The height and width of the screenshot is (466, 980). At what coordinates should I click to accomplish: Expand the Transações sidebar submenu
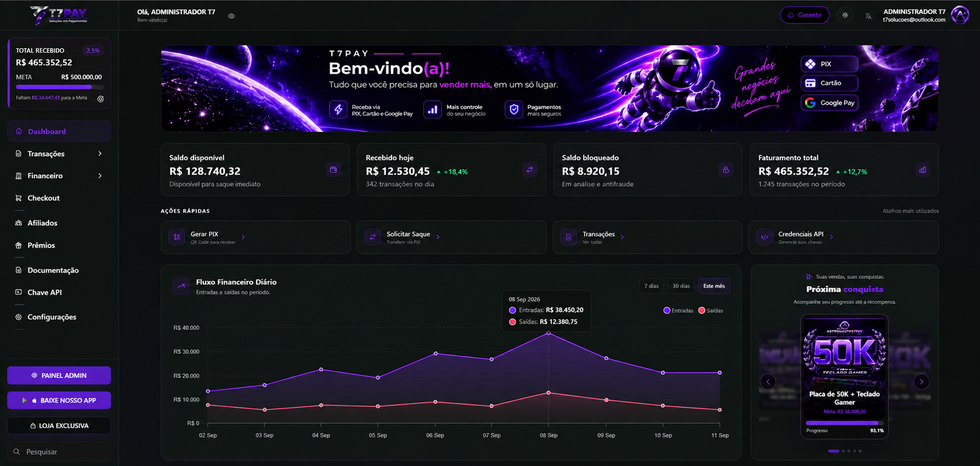100,154
